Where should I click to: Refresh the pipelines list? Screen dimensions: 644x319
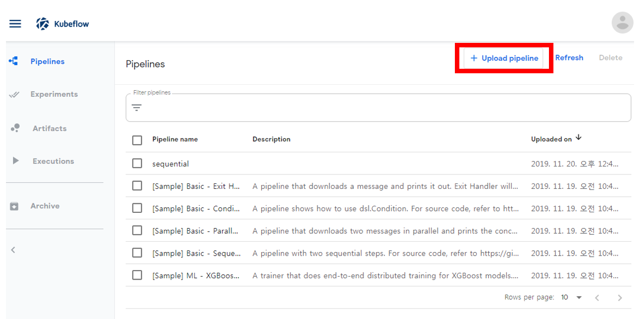[569, 58]
